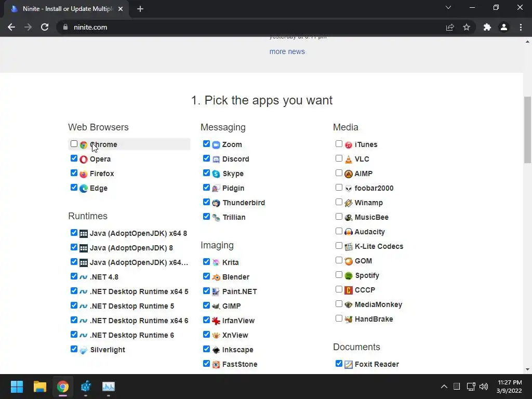Viewport: 532px width, 399px height.
Task: Open File Explorer from the taskbar
Action: point(39,387)
